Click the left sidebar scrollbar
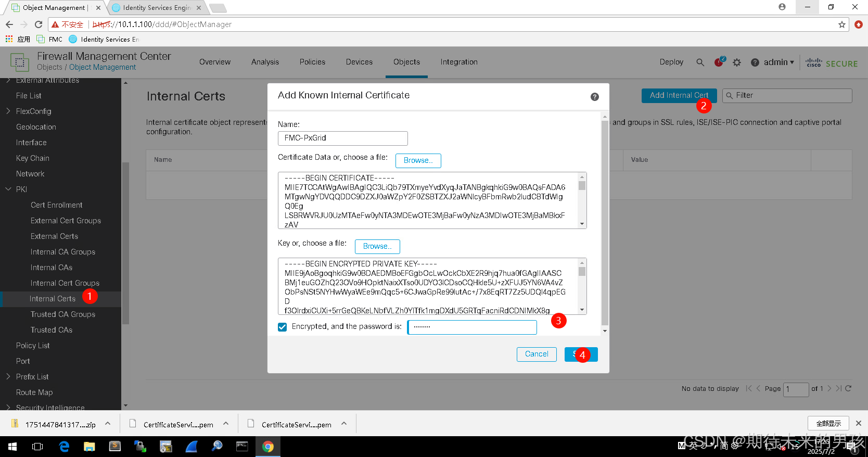Viewport: 868px width, 457px height. (125, 243)
